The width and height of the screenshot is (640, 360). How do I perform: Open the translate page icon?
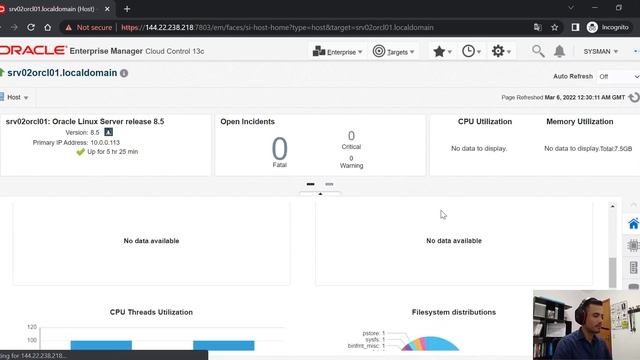[x=538, y=27]
